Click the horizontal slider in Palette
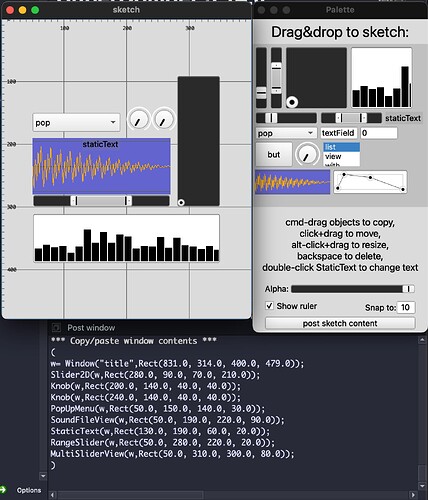The image size is (428, 500). point(286,118)
